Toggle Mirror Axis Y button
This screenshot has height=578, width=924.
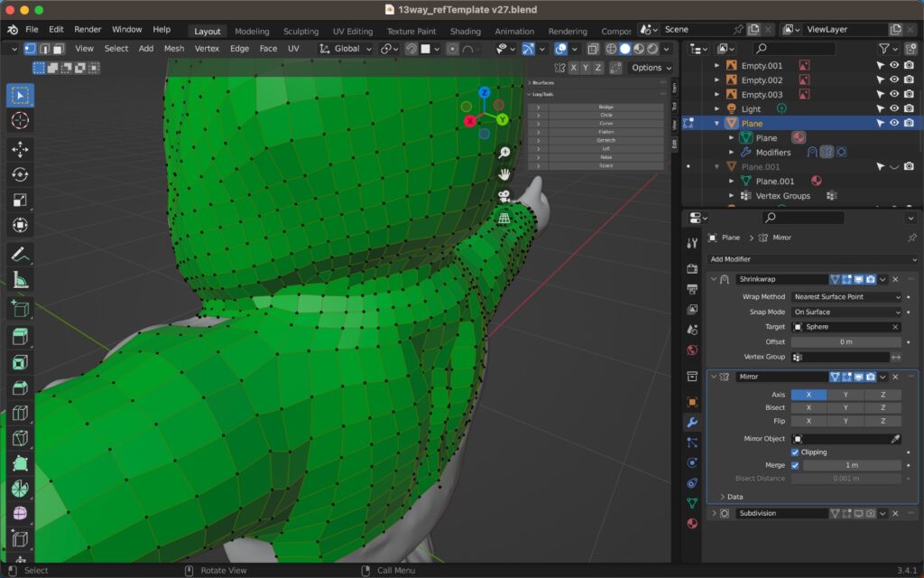845,395
